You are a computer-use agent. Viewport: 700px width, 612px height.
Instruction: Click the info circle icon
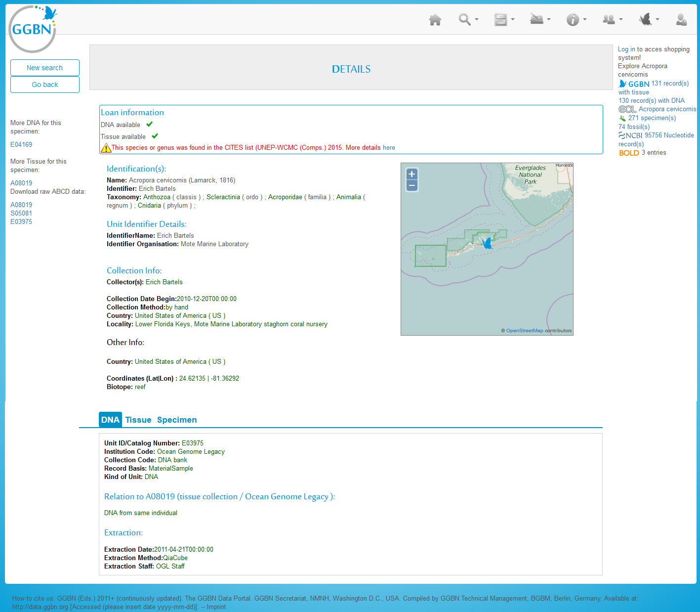(573, 20)
